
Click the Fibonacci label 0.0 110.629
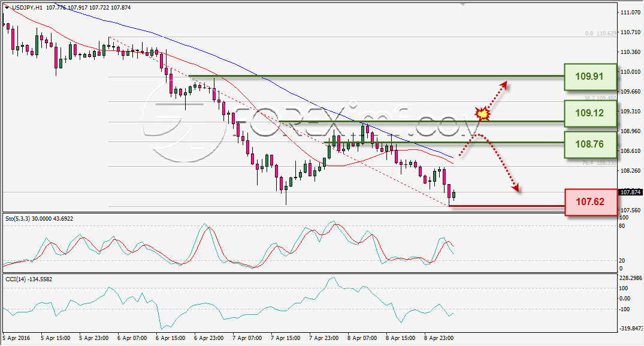pyautogui.click(x=600, y=34)
